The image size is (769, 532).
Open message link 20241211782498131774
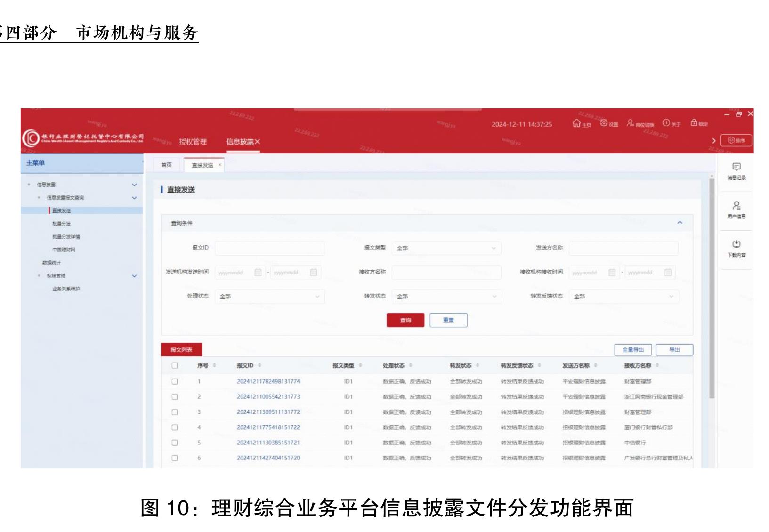pyautogui.click(x=268, y=382)
